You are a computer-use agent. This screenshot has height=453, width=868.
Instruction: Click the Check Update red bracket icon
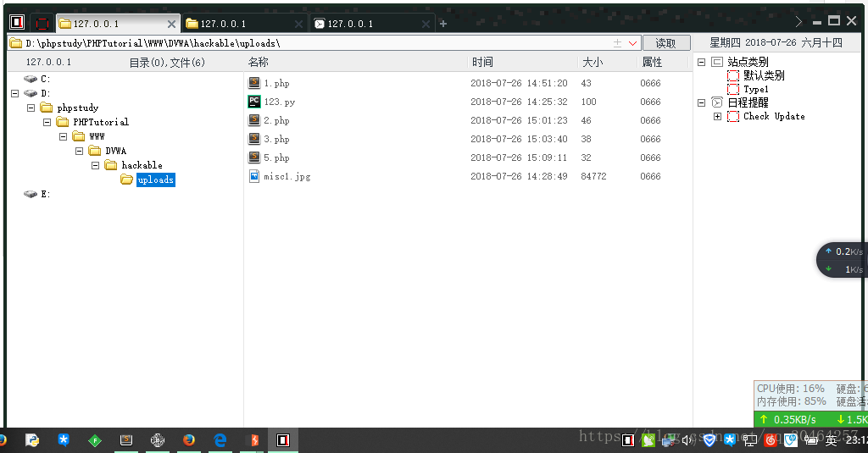tap(733, 116)
